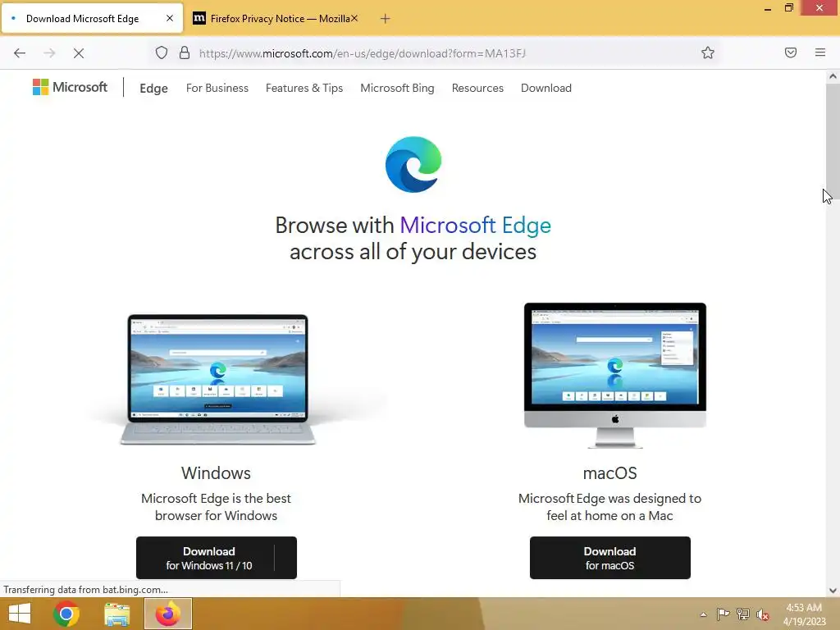Screen dimensions: 840x630
Task: Open the taskbar clock showing 4:53 AM
Action: 804,614
